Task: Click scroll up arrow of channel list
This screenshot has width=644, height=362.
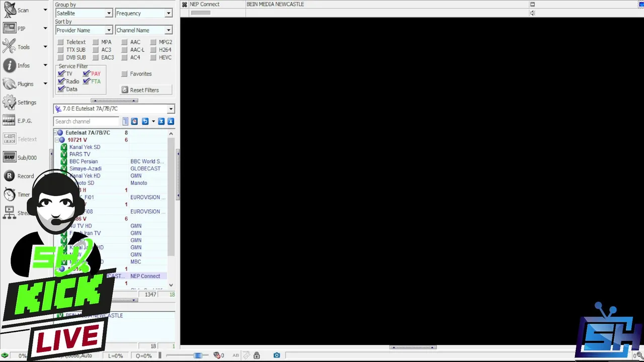Action: click(x=171, y=134)
